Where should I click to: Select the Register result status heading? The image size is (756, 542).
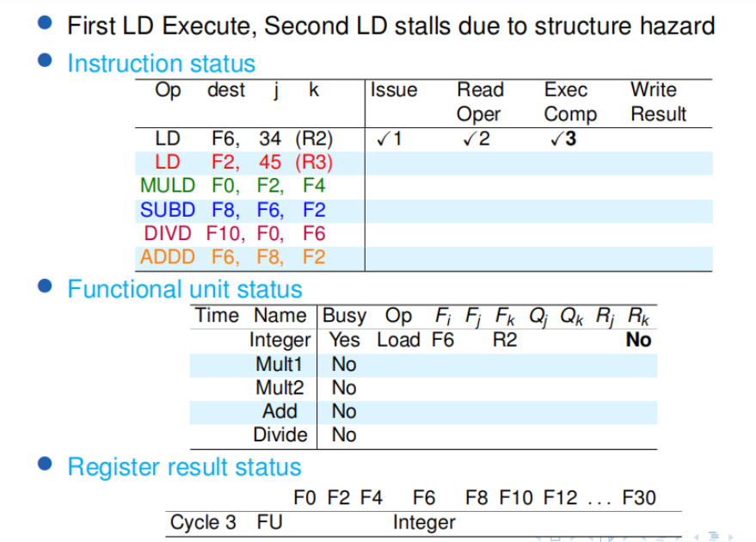pos(184,467)
